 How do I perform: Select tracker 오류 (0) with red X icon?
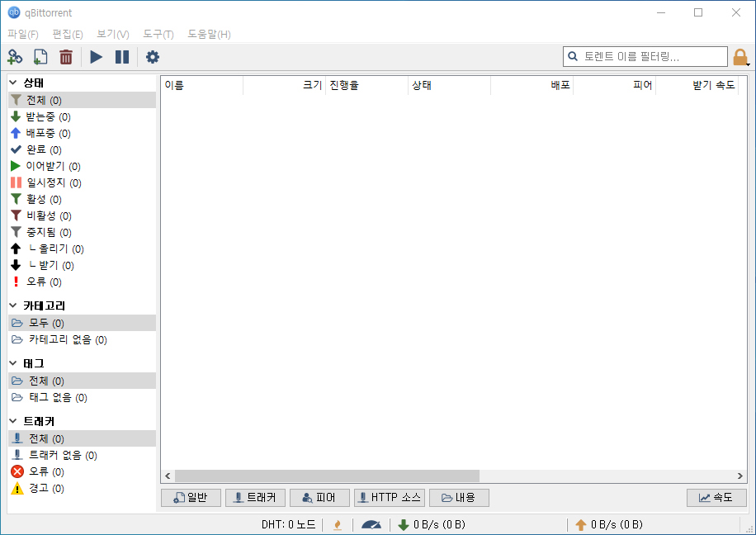pos(82,471)
